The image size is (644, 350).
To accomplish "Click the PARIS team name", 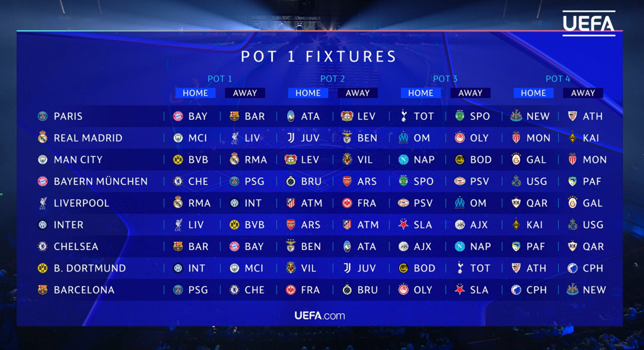I will (68, 116).
